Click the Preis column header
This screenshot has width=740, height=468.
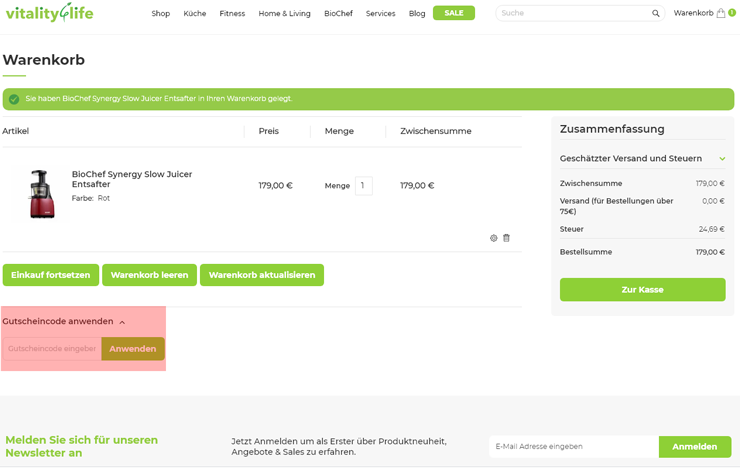point(269,131)
